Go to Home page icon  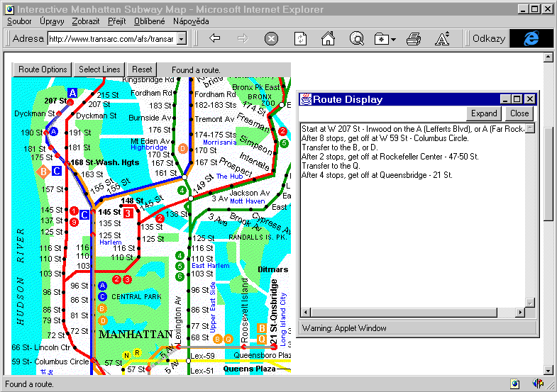(328, 38)
